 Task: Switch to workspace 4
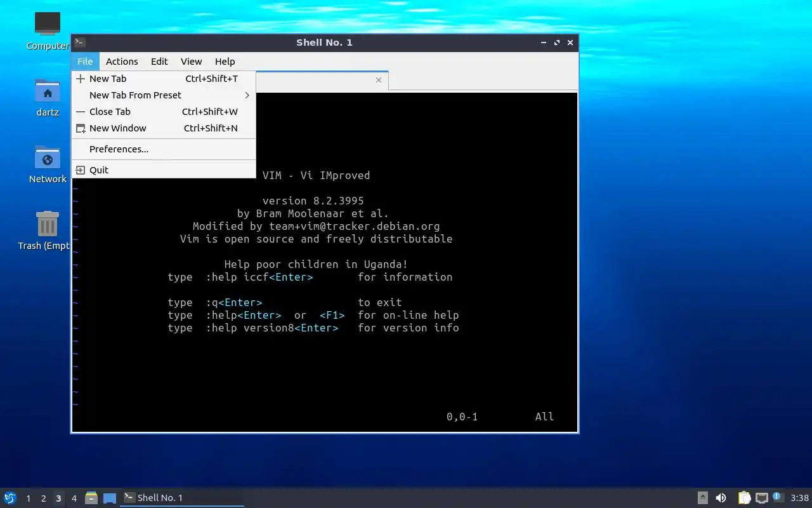pos(74,498)
